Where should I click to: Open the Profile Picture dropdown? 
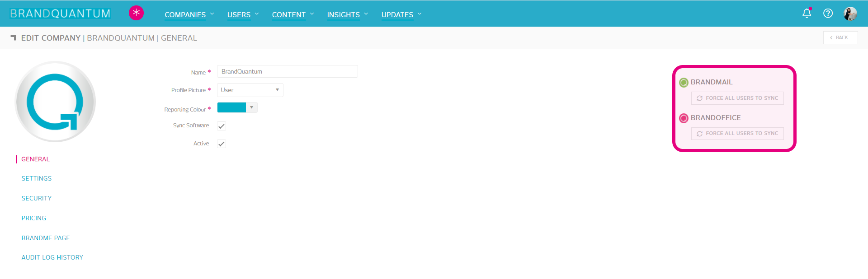point(250,90)
